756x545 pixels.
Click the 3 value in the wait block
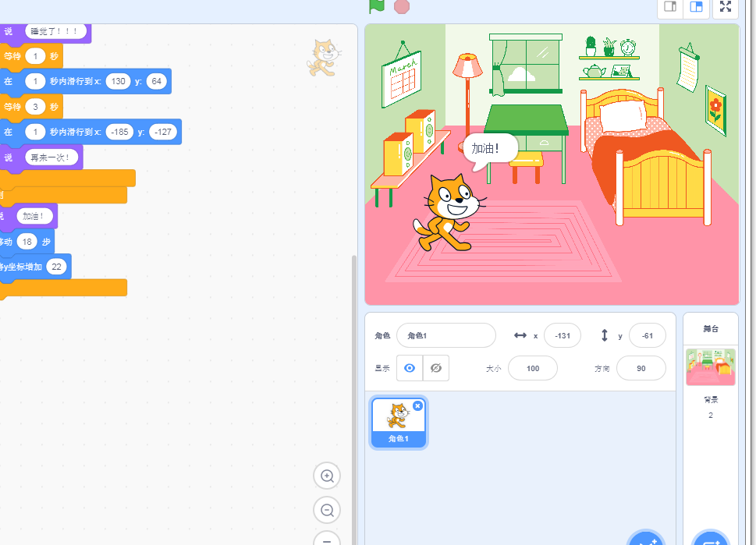pyautogui.click(x=35, y=107)
